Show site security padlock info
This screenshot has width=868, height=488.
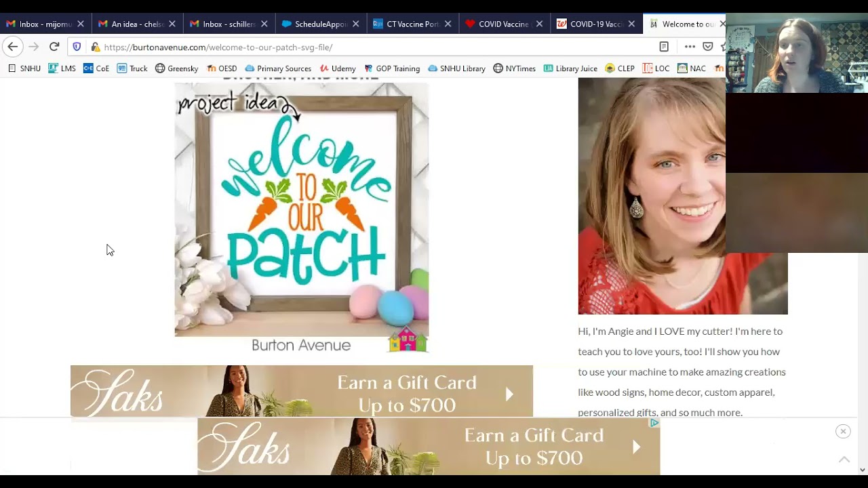[x=96, y=47]
